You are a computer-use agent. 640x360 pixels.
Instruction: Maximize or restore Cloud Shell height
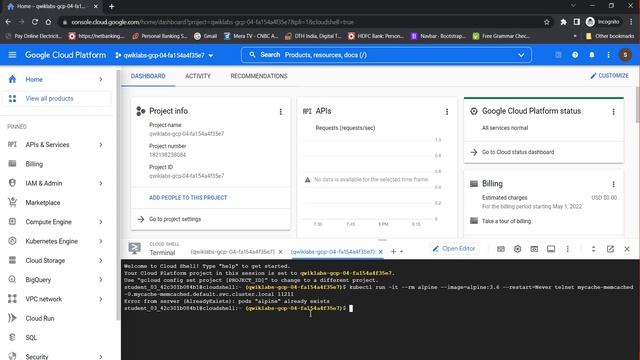coord(593,249)
